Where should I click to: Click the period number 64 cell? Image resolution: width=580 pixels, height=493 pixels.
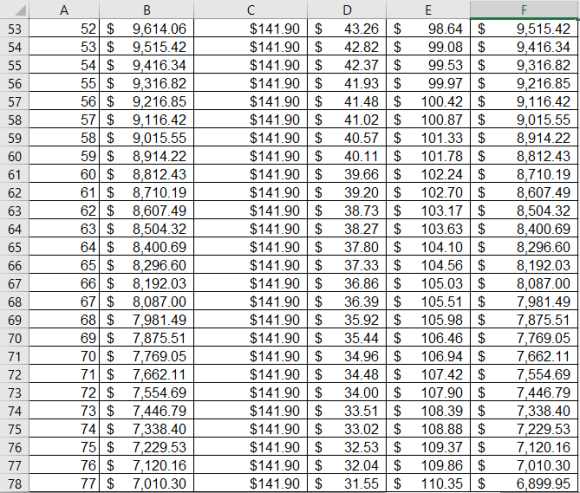(x=64, y=247)
